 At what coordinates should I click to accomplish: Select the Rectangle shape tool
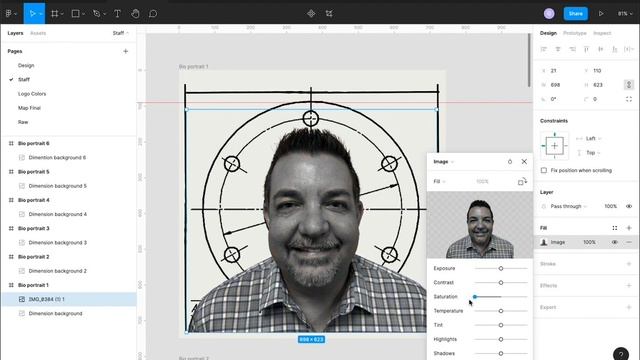(76, 13)
